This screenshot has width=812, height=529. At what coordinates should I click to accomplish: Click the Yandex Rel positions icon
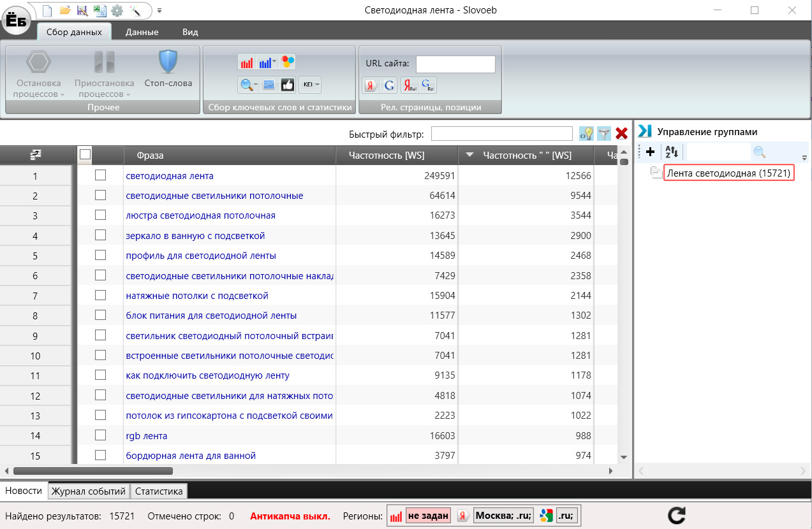click(x=409, y=85)
